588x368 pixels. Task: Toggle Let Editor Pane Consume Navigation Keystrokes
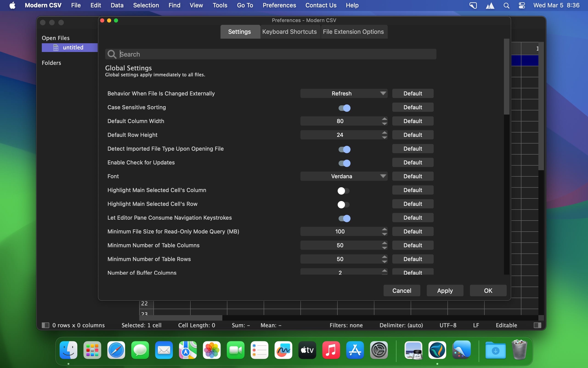(x=344, y=218)
